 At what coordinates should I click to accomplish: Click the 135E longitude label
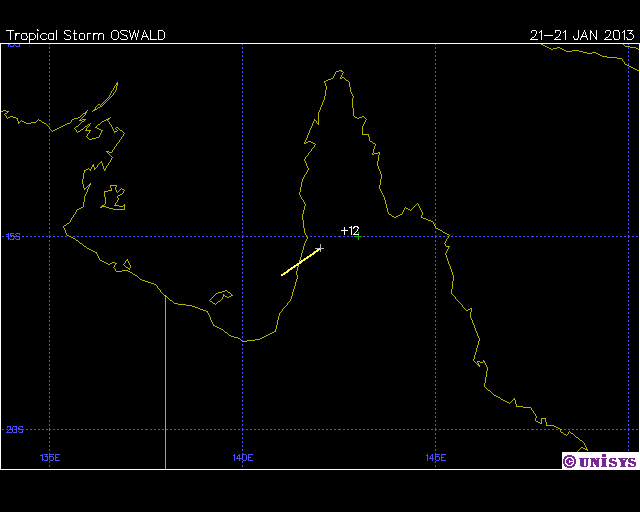(x=50, y=458)
